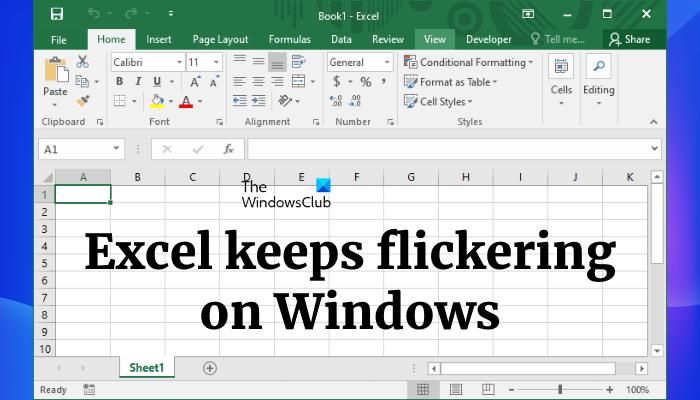Click Middle Align icon
Screen dimensions: 700x400
click(x=258, y=61)
